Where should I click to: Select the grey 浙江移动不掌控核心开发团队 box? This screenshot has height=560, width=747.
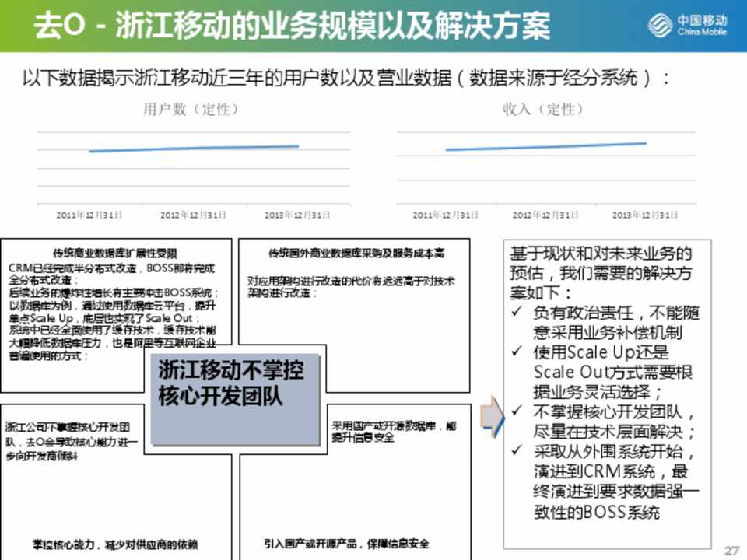234,397
